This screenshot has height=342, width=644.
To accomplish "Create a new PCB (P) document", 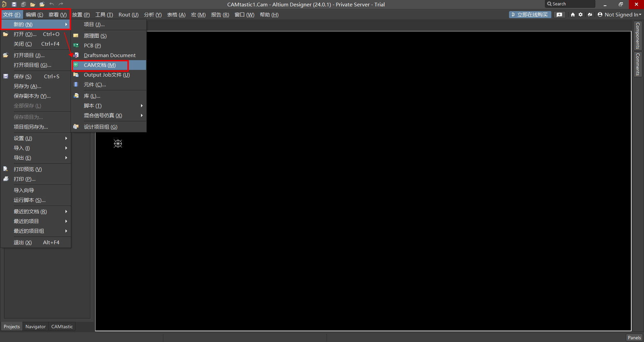I will coord(92,46).
